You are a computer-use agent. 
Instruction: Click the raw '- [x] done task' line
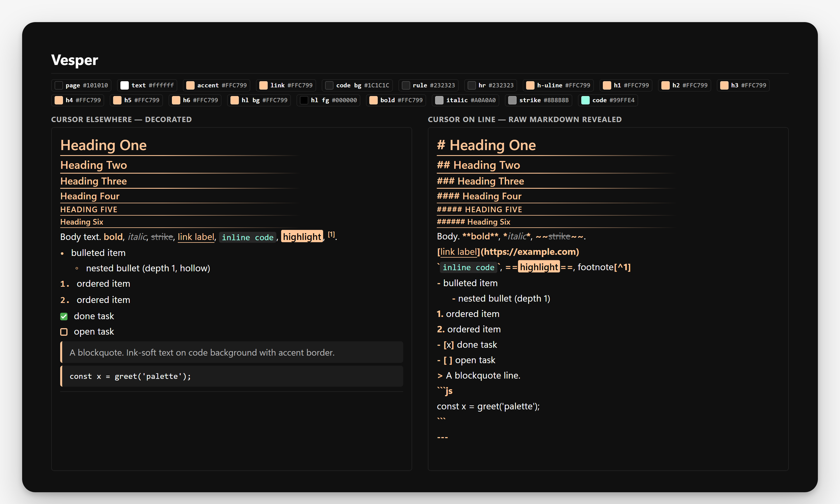tap(467, 345)
